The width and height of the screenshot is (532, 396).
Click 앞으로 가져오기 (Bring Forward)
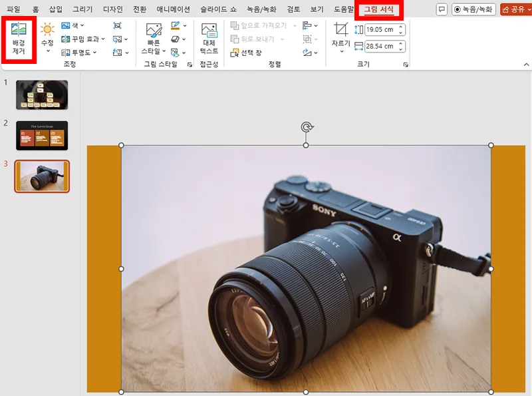pos(259,25)
